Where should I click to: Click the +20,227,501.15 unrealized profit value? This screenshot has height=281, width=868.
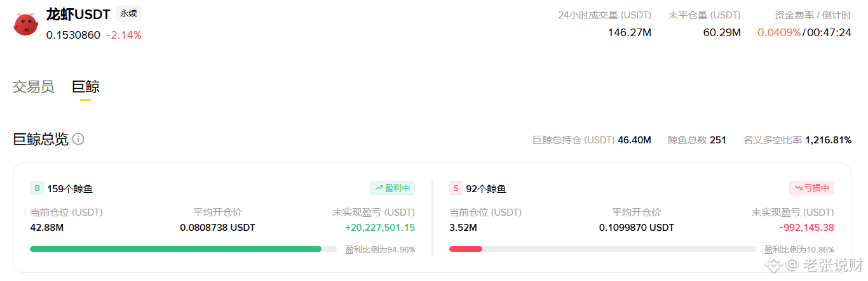point(380,227)
